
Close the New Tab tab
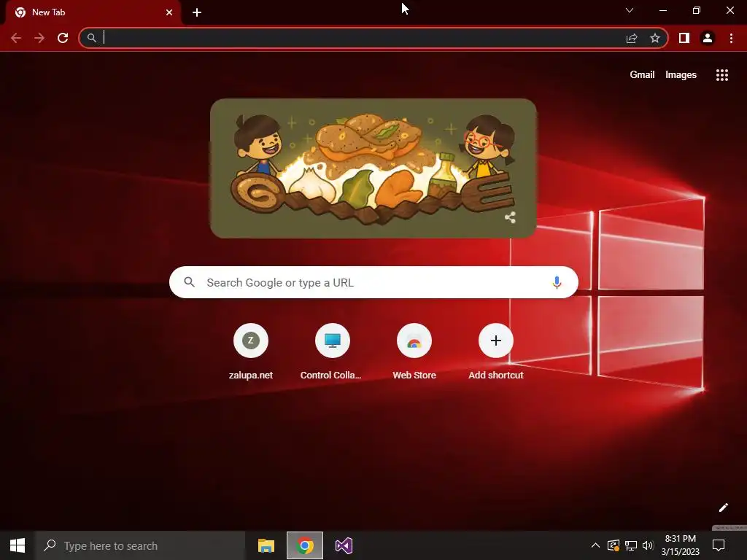(169, 12)
